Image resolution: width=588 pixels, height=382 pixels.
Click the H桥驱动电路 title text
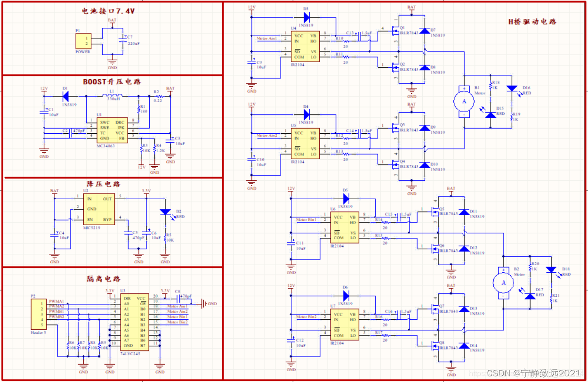(x=532, y=22)
